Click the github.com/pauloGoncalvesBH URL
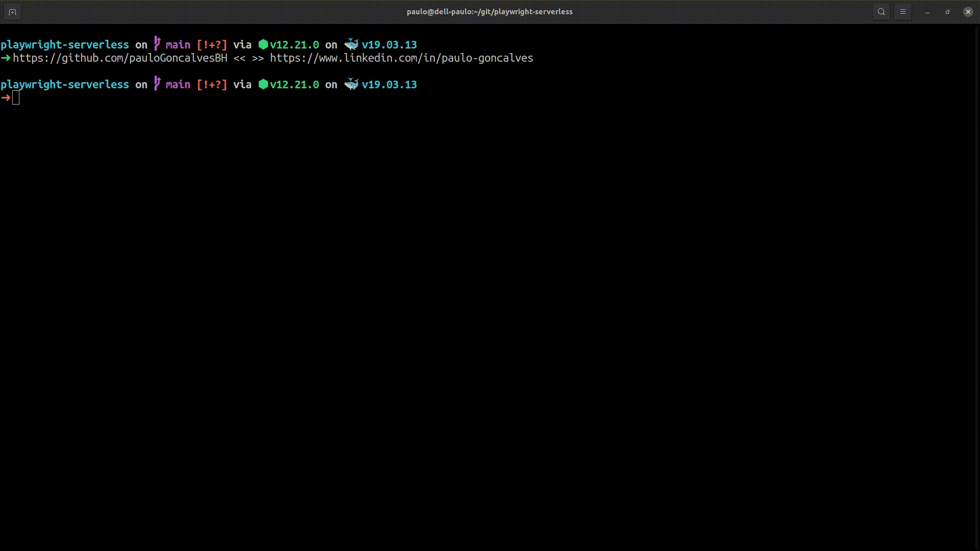The width and height of the screenshot is (980, 551). [x=120, y=58]
